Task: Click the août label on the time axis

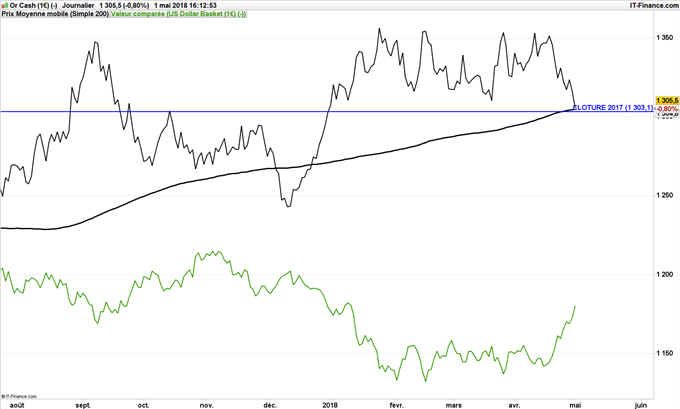Action: 17,405
